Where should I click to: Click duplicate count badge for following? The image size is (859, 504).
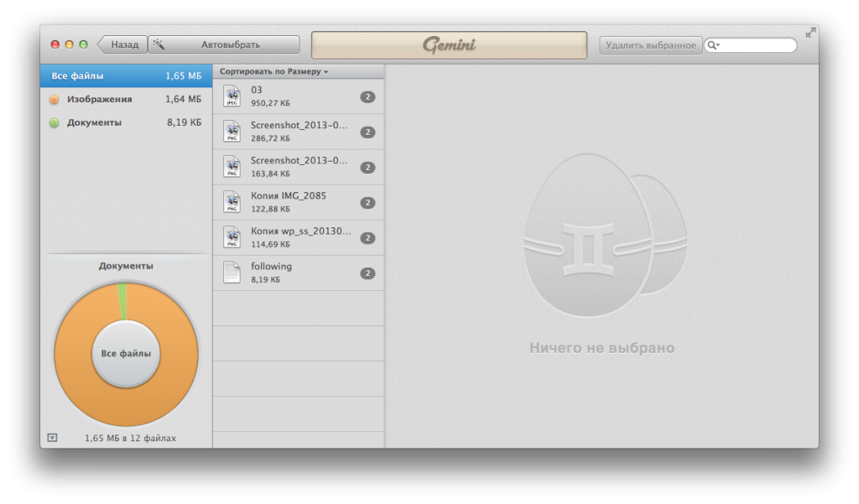pos(367,273)
